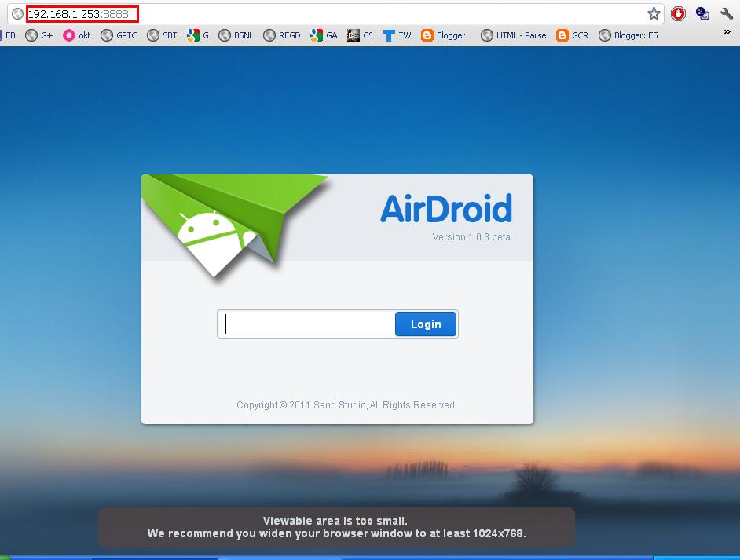The height and width of the screenshot is (560, 740).
Task: Click the AirDroid password input field
Action: coord(306,324)
